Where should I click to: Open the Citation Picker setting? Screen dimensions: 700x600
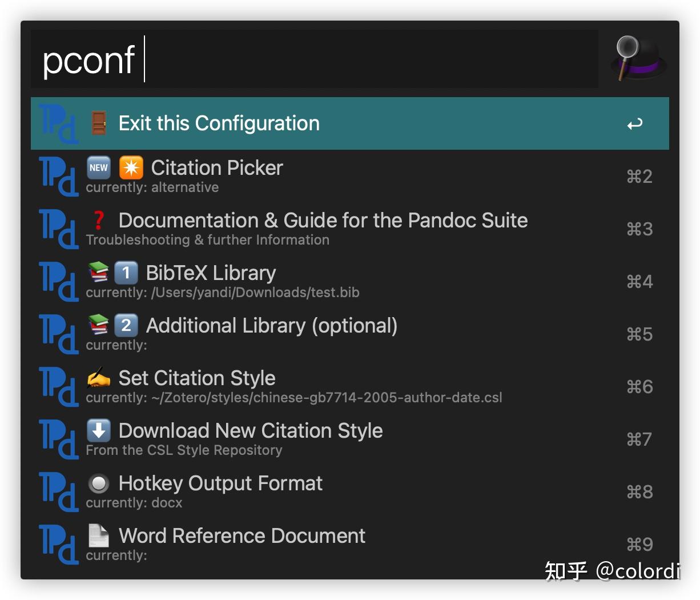[217, 168]
